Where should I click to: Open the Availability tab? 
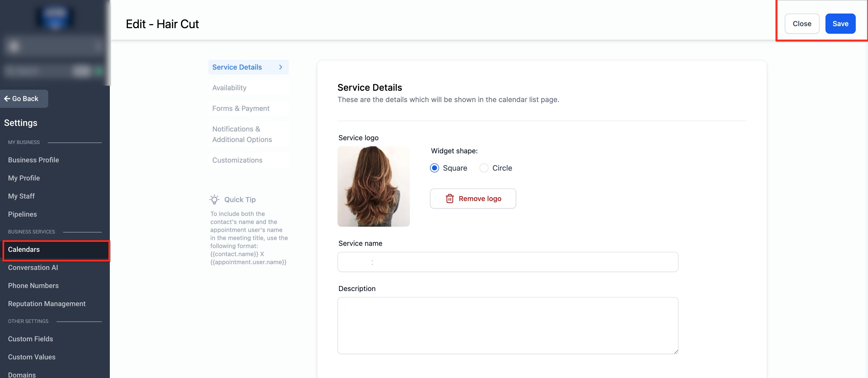(x=229, y=88)
